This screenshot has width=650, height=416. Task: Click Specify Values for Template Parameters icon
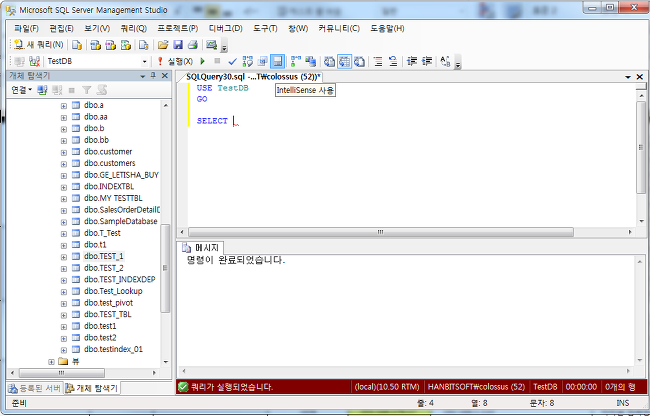tap(445, 61)
